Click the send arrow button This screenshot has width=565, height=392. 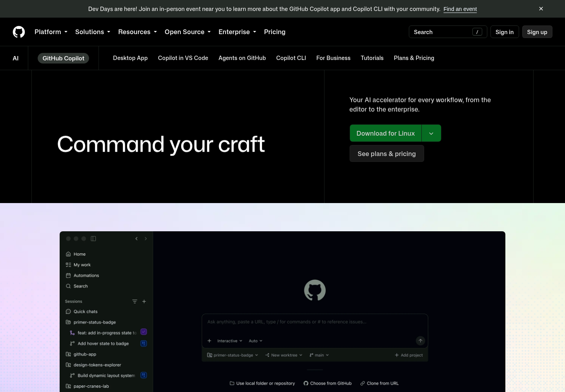click(420, 341)
